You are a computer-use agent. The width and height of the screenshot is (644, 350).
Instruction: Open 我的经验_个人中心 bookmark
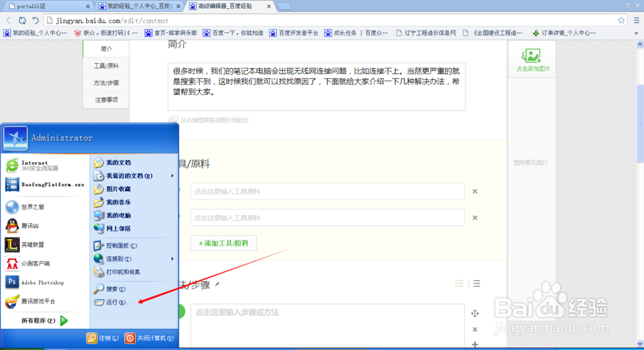(x=35, y=33)
